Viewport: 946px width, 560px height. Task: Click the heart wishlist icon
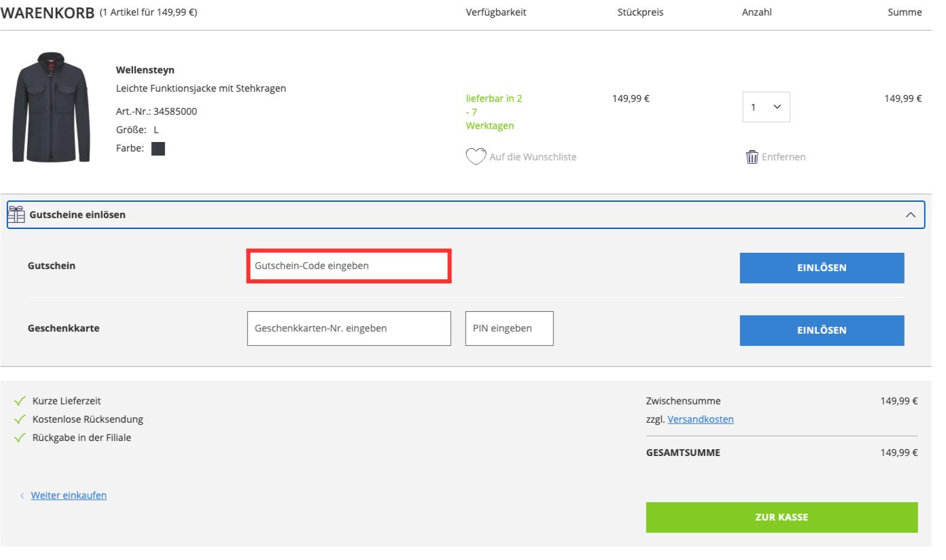tap(476, 157)
